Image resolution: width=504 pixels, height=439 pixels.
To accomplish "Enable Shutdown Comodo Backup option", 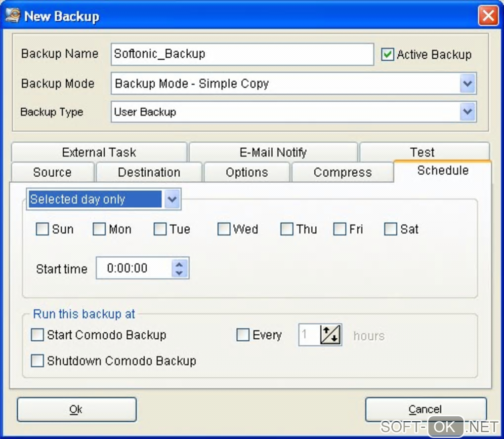I will (37, 360).
